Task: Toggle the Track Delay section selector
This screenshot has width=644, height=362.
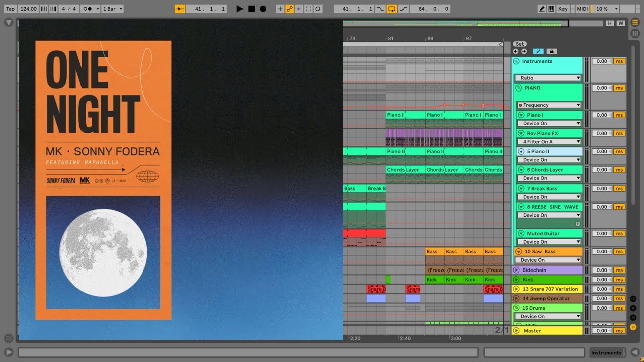Action: [x=633, y=327]
